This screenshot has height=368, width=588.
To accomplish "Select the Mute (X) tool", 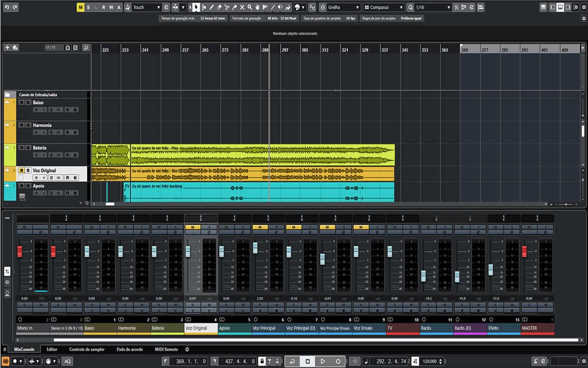I will pos(242,7).
